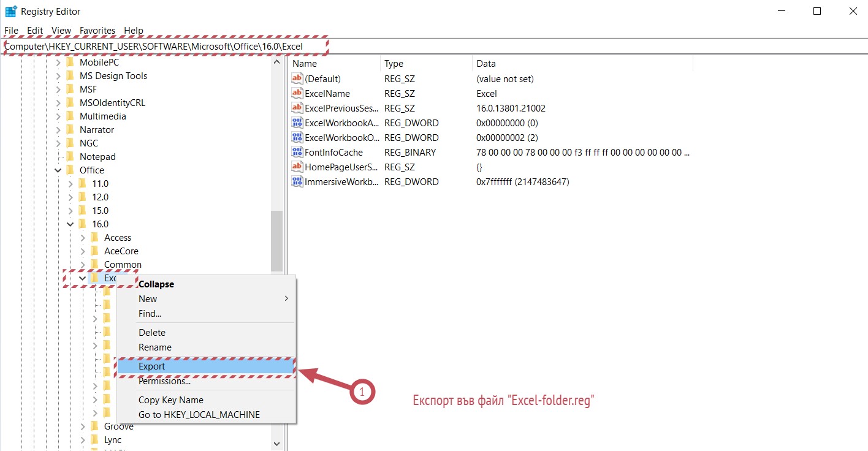Click the MSOIdentityCRL folder icon
The height and width of the screenshot is (451, 868).
70,102
